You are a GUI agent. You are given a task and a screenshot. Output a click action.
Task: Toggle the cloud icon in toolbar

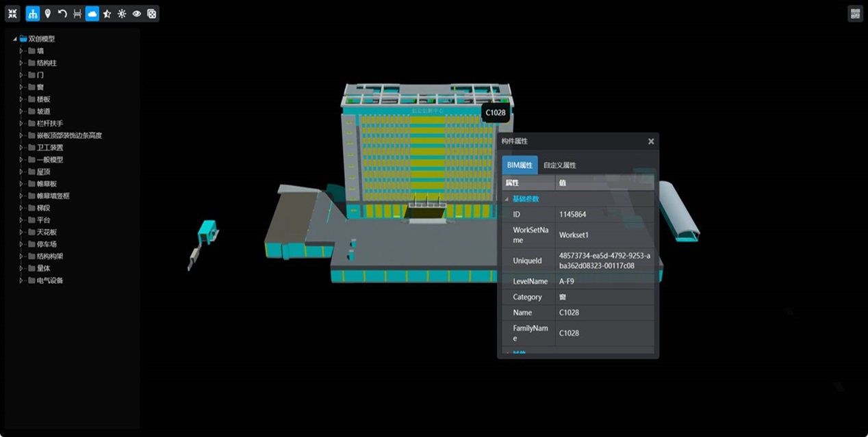click(x=92, y=14)
